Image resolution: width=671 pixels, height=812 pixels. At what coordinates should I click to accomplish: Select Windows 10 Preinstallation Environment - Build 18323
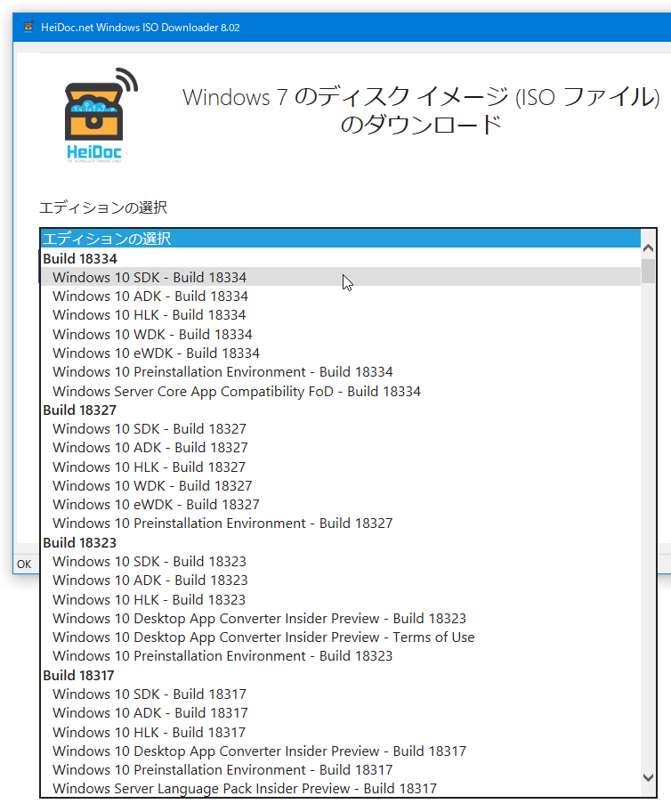point(341,656)
